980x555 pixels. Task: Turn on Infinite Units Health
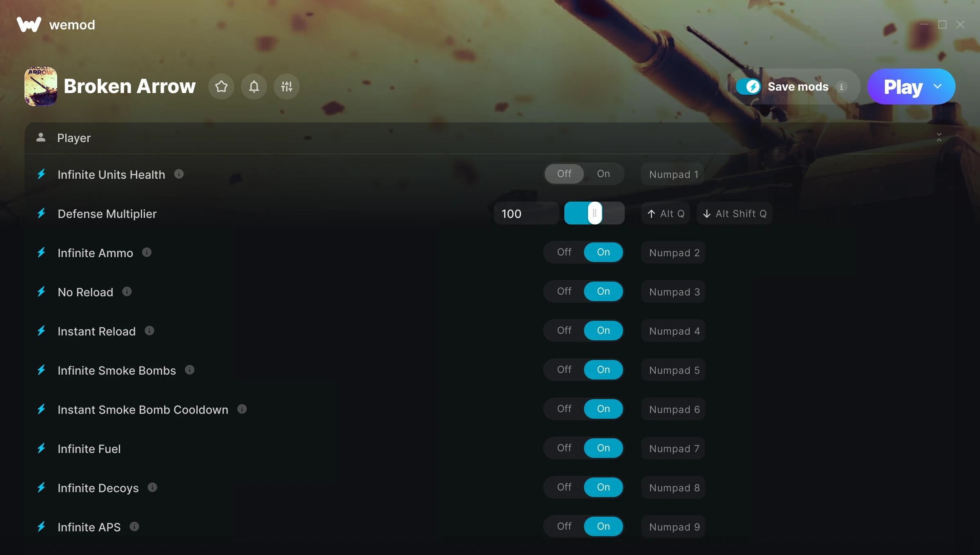[604, 174]
